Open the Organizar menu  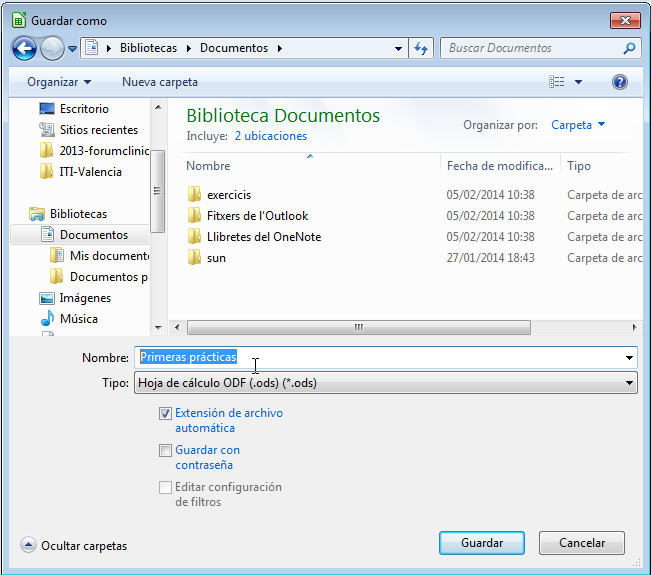click(59, 82)
